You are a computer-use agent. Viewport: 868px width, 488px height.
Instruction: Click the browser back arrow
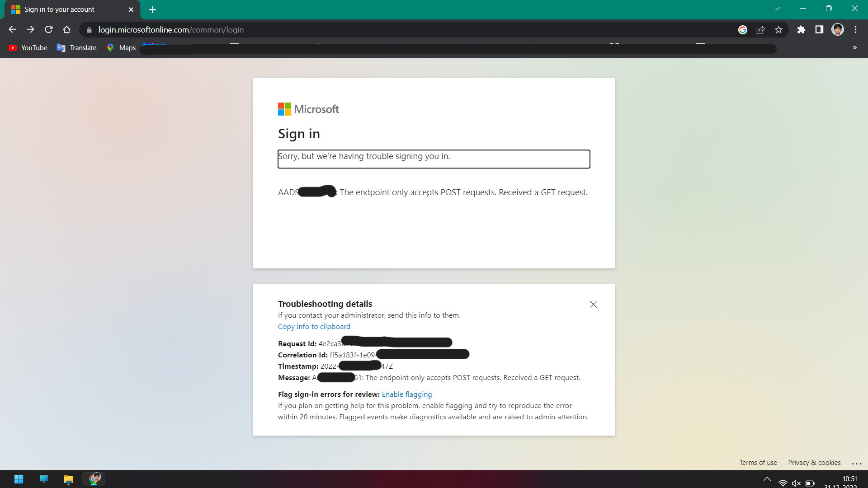pyautogui.click(x=12, y=29)
